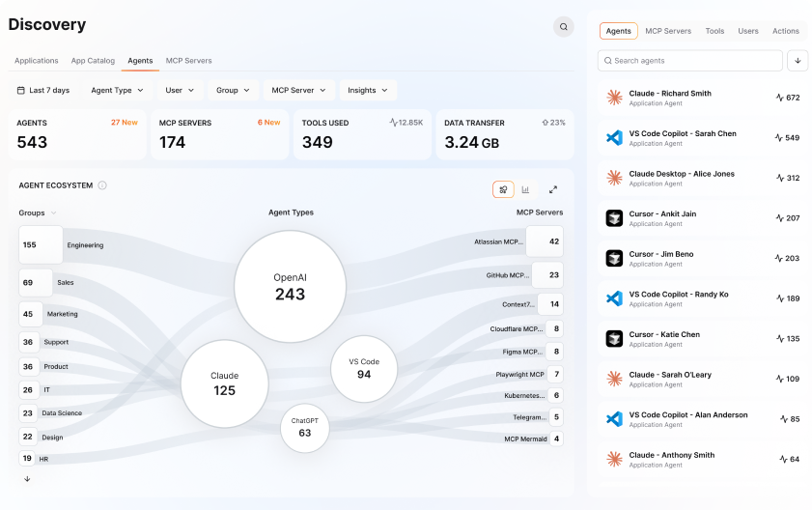Switch to the App Catalog tab
This screenshot has width=812, height=510.
(93, 61)
